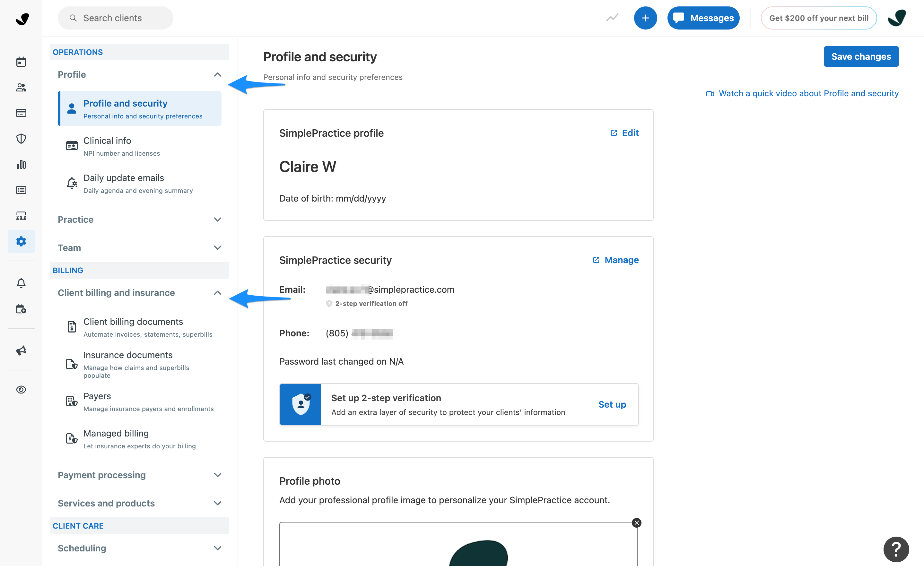Open the Calendar icon in the sidebar

tap(21, 62)
